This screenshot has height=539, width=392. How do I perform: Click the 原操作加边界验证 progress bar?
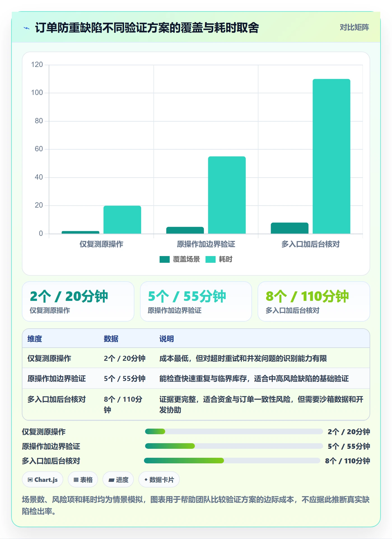[234, 446]
